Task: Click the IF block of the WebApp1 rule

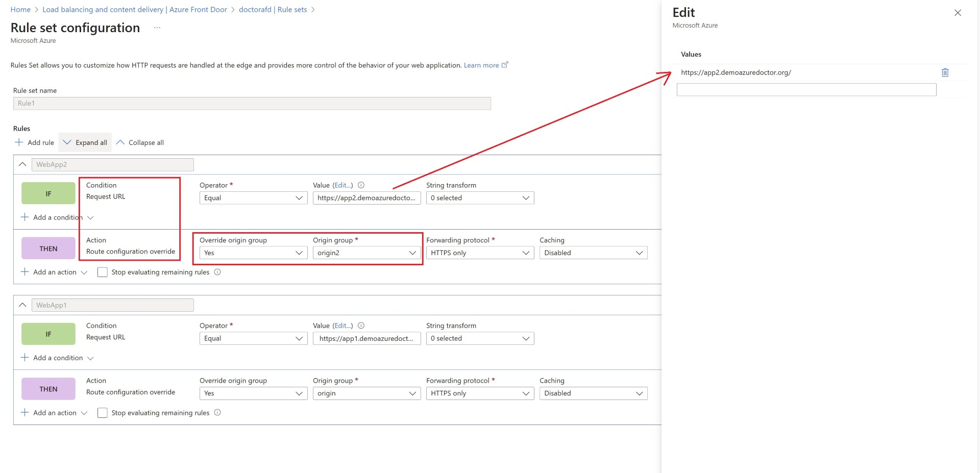Action: pyautogui.click(x=48, y=334)
